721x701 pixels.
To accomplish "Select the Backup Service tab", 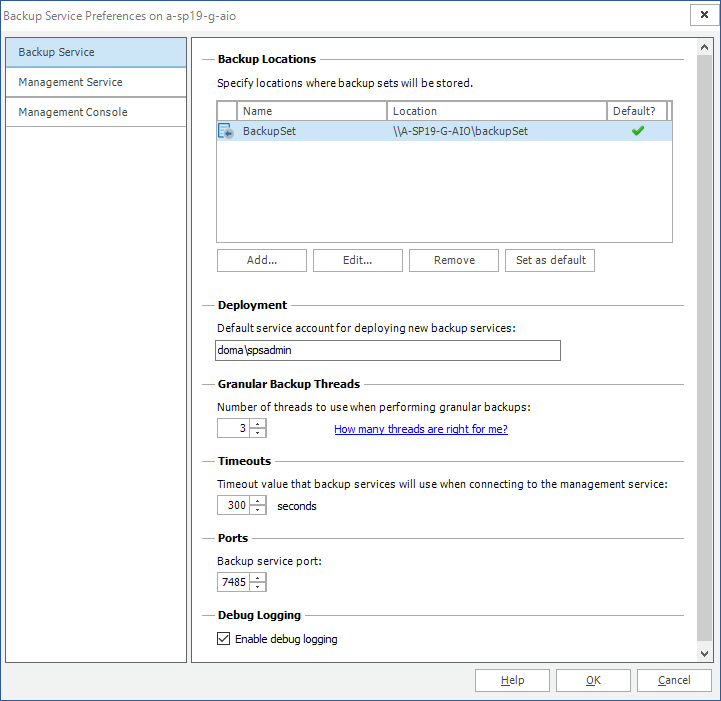I will (x=96, y=52).
